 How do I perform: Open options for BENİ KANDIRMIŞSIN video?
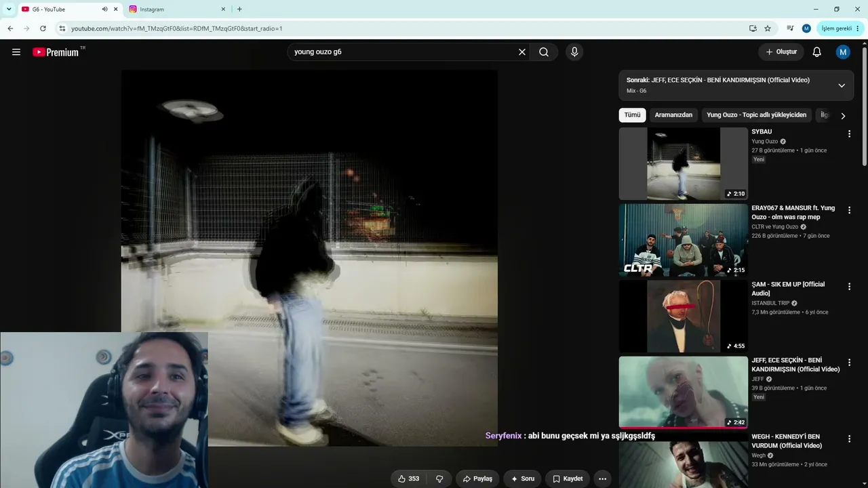[849, 363]
